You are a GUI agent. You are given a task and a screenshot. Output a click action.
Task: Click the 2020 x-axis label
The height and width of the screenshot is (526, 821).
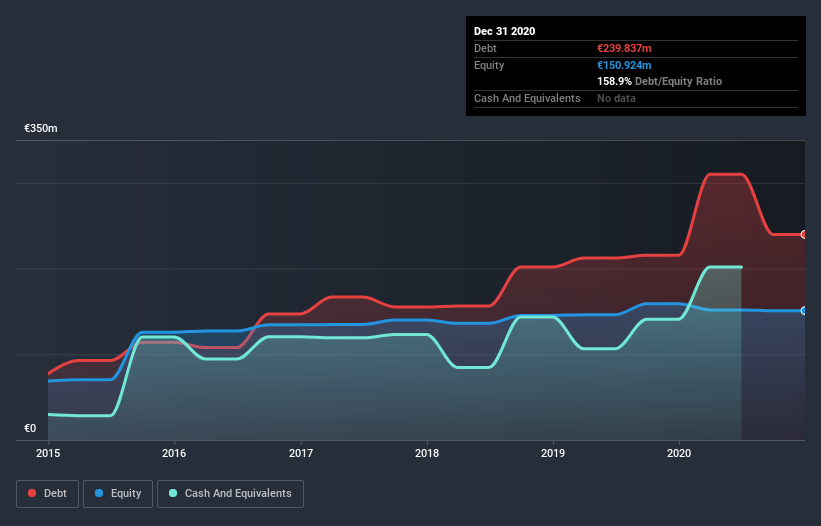coord(679,453)
